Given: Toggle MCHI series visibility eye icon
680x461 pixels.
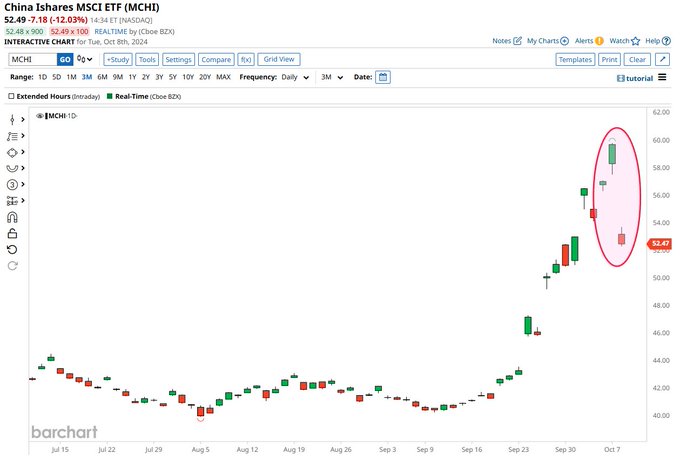Looking at the screenshot, I should pos(39,116).
